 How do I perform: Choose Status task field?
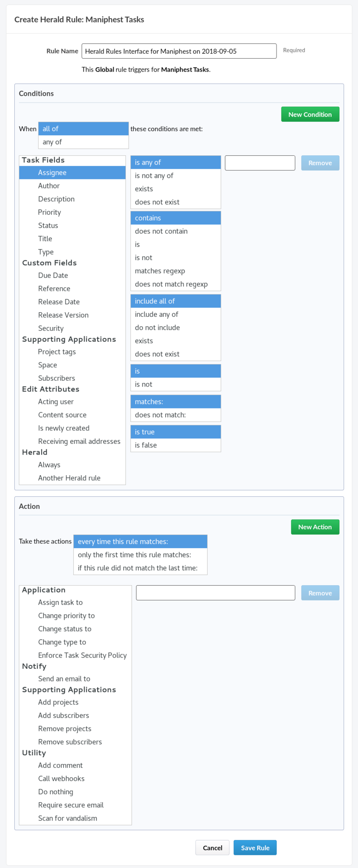pos(72,226)
